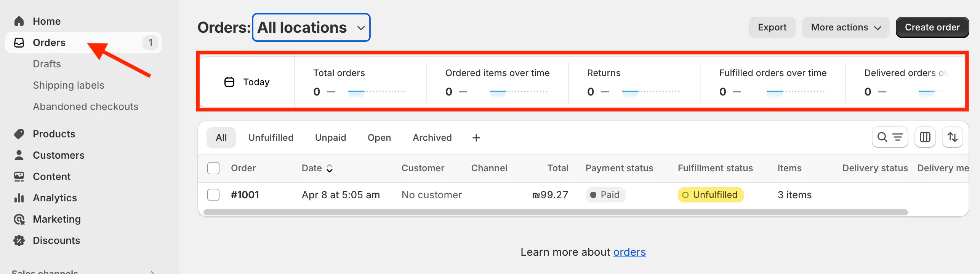Open the Today date range selector
This screenshot has height=274, width=980.
coord(247,82)
